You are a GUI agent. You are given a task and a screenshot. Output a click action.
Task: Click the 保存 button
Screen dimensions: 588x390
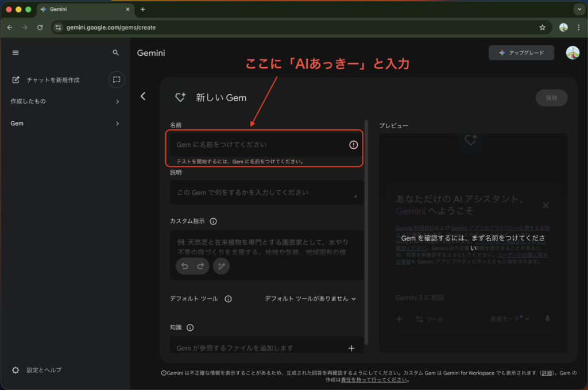click(x=551, y=98)
